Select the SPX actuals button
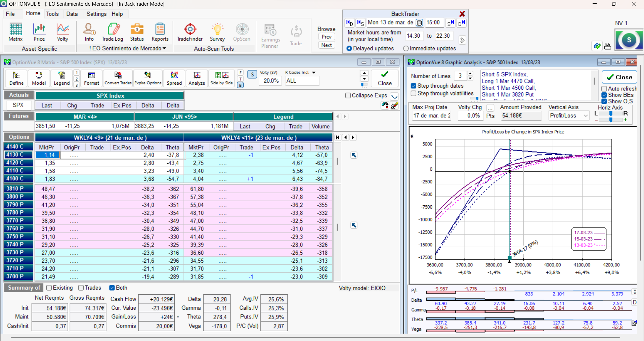This screenshot has width=644, height=341. [18, 105]
